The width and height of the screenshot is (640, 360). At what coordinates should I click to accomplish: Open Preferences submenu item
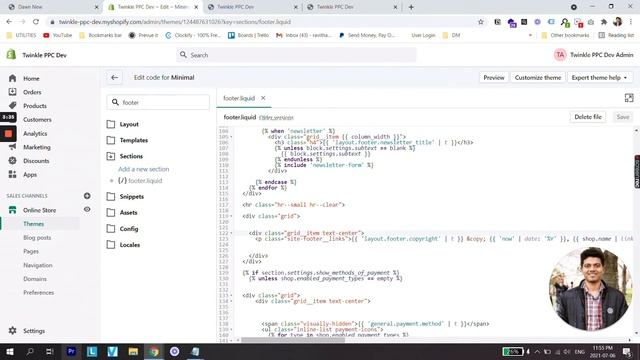[x=38, y=293]
